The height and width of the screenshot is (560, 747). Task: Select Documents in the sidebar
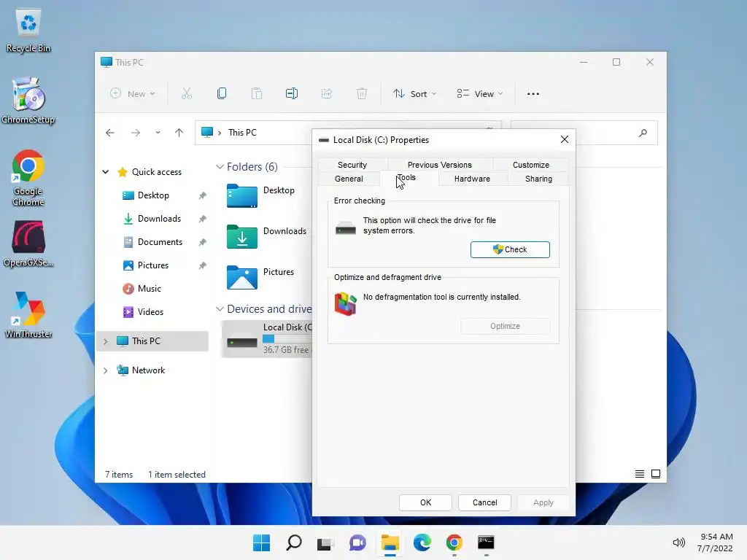tap(160, 242)
